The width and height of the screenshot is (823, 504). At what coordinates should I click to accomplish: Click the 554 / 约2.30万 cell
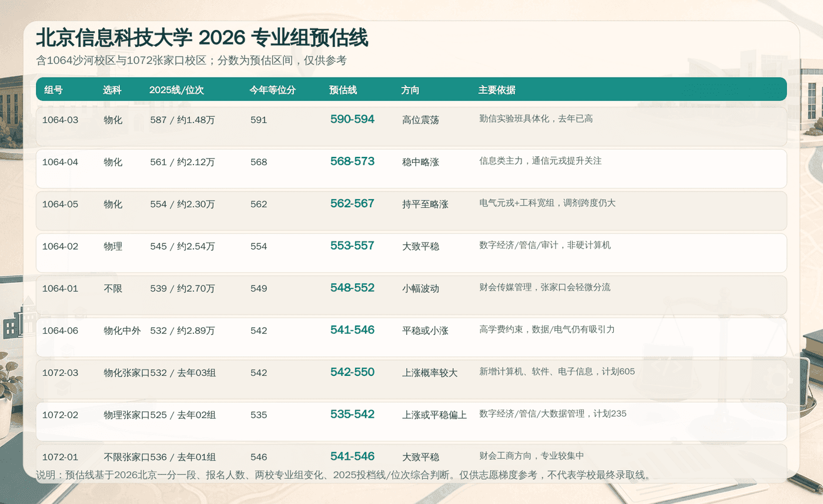click(182, 204)
